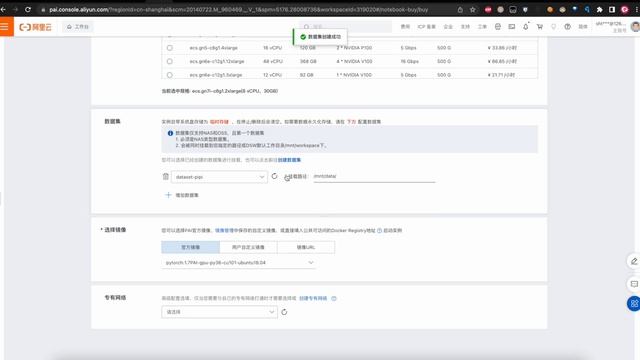Click the help icon beside the create VPC link
Viewport: 640px width, 360px height.
(334, 298)
